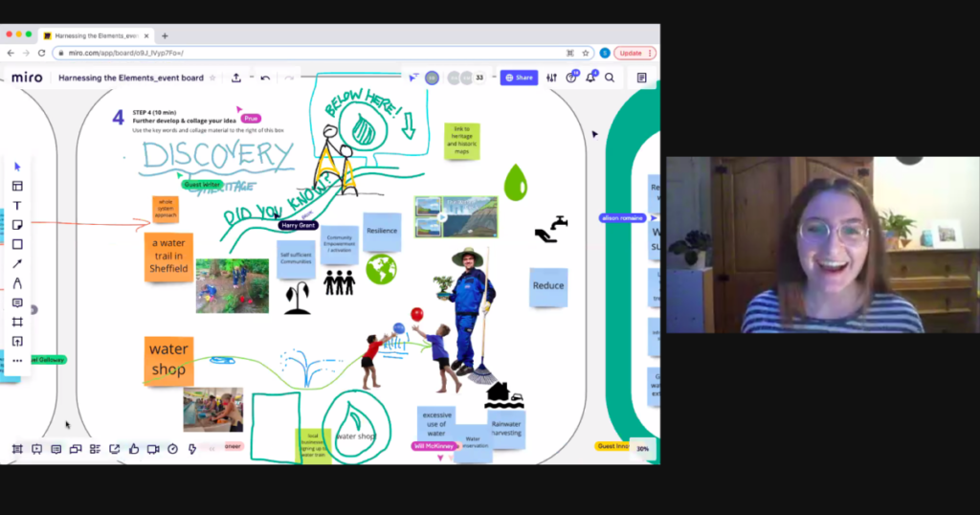Select the Shape rectangle tool
Image resolution: width=980 pixels, height=515 pixels.
tap(17, 244)
